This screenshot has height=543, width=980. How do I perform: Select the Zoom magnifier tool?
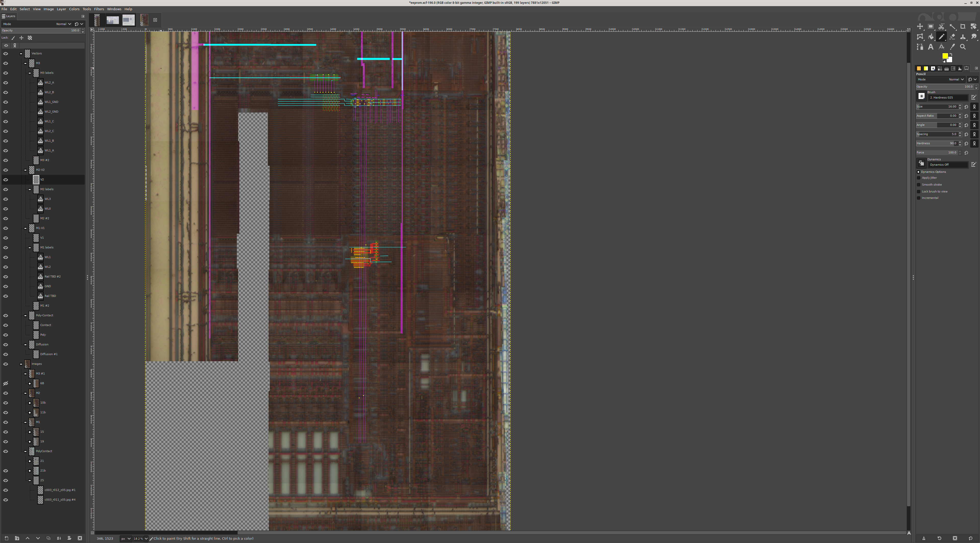coord(962,47)
